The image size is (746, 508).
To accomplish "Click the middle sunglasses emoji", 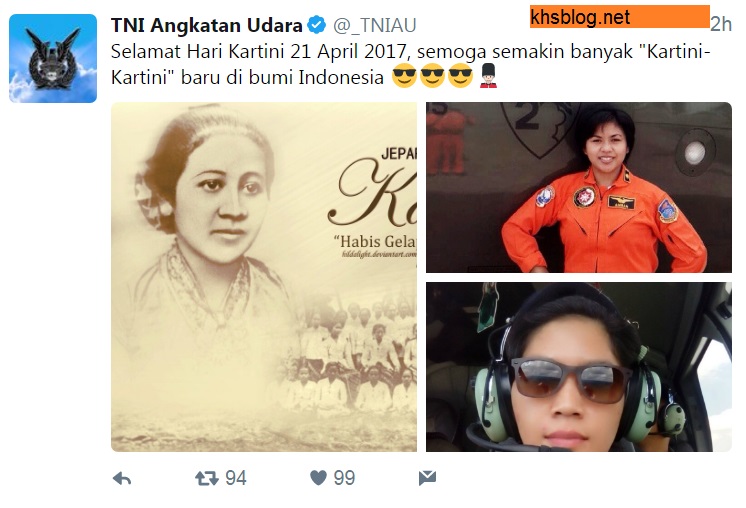I will [432, 76].
